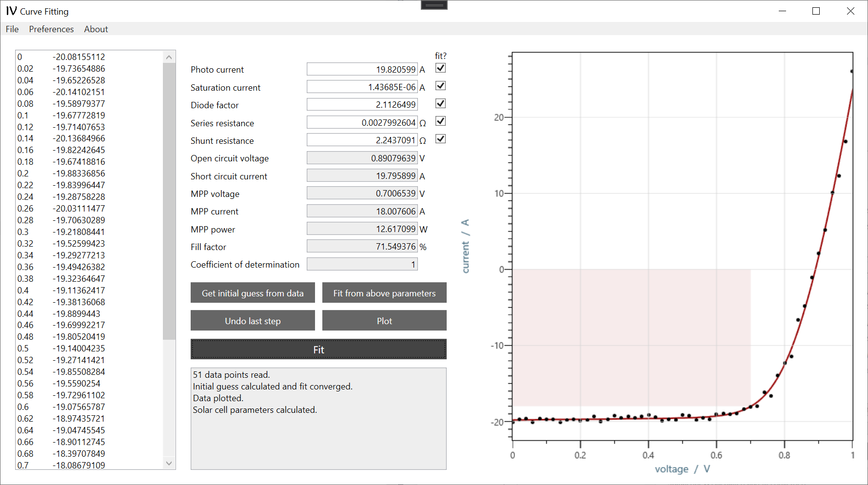Toggle the Series resistance fit checkbox

(x=440, y=121)
